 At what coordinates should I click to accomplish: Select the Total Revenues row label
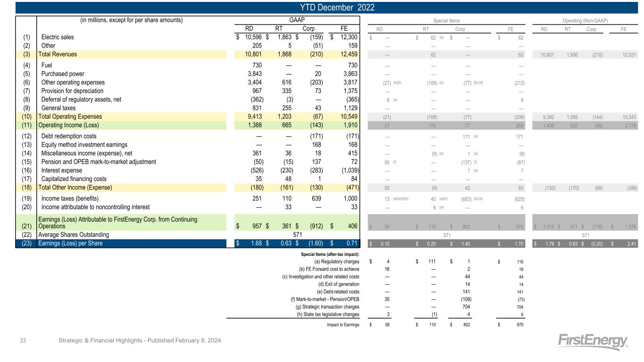pyautogui.click(x=58, y=54)
